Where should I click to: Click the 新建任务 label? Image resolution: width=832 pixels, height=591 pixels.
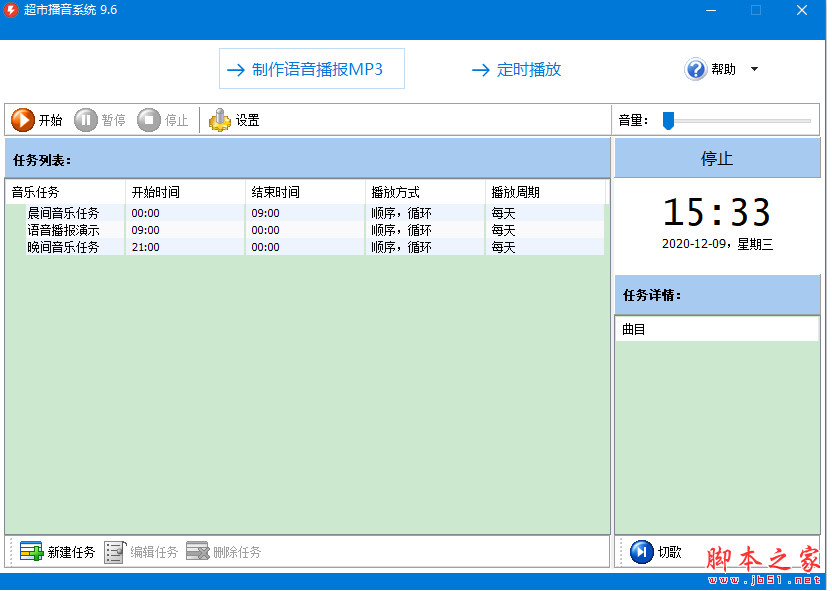[71, 552]
